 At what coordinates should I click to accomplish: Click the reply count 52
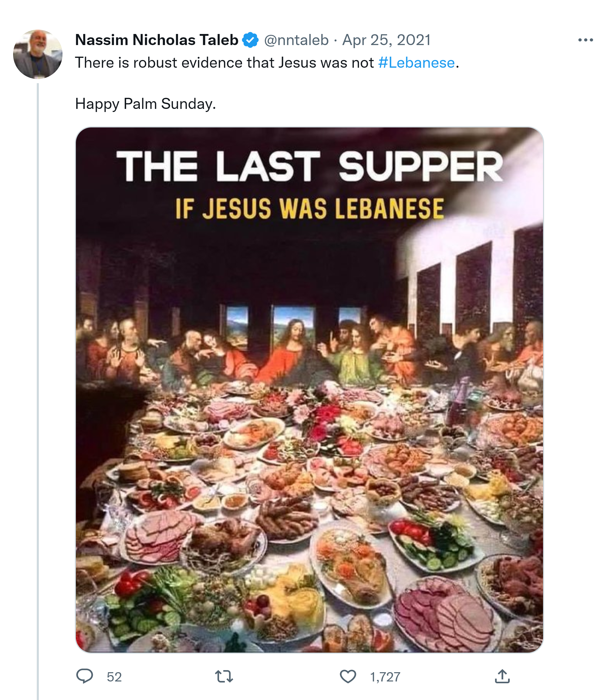pos(114,677)
